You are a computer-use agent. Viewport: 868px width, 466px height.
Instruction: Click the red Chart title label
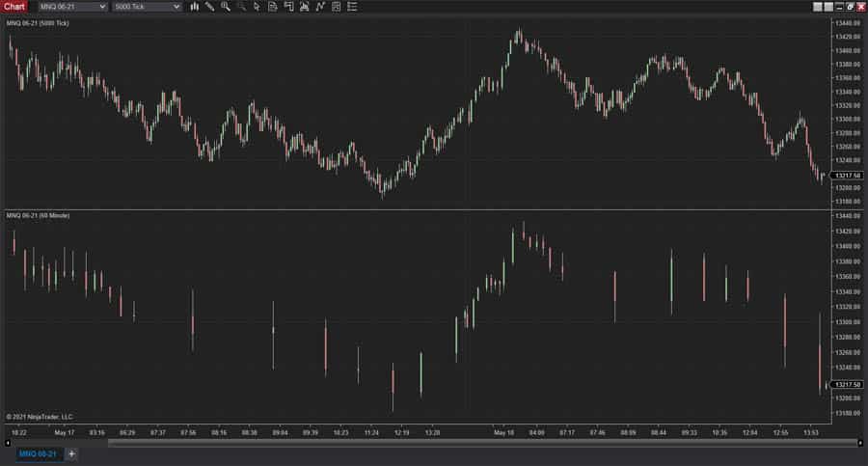click(x=14, y=7)
